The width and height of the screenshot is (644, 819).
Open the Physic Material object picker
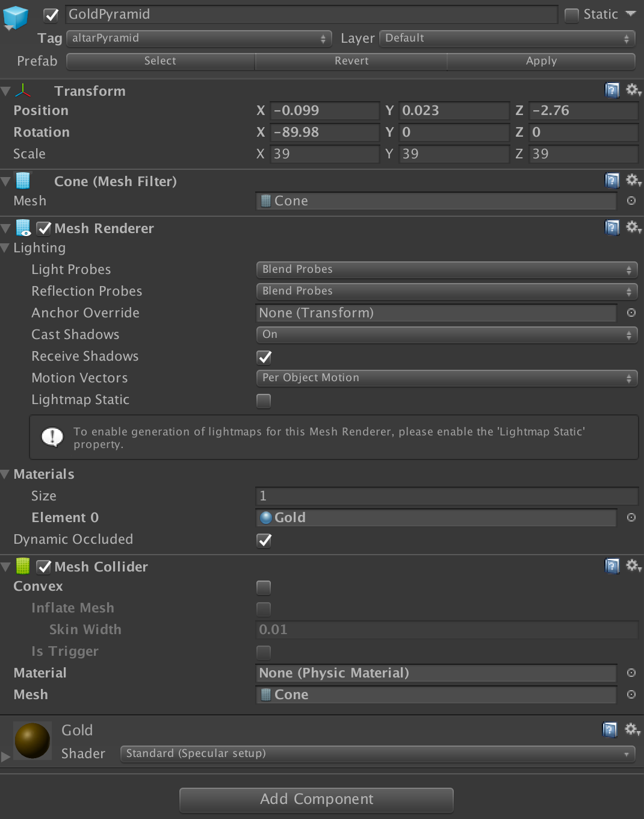631,673
